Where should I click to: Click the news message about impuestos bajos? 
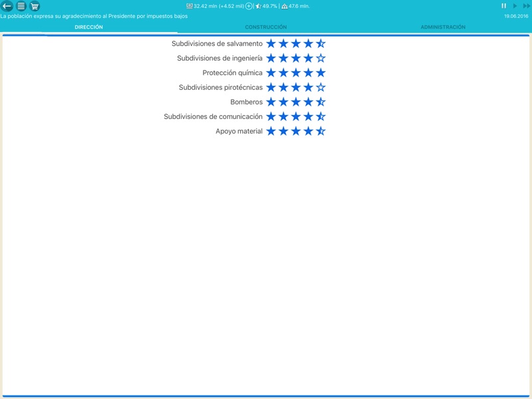click(x=94, y=16)
